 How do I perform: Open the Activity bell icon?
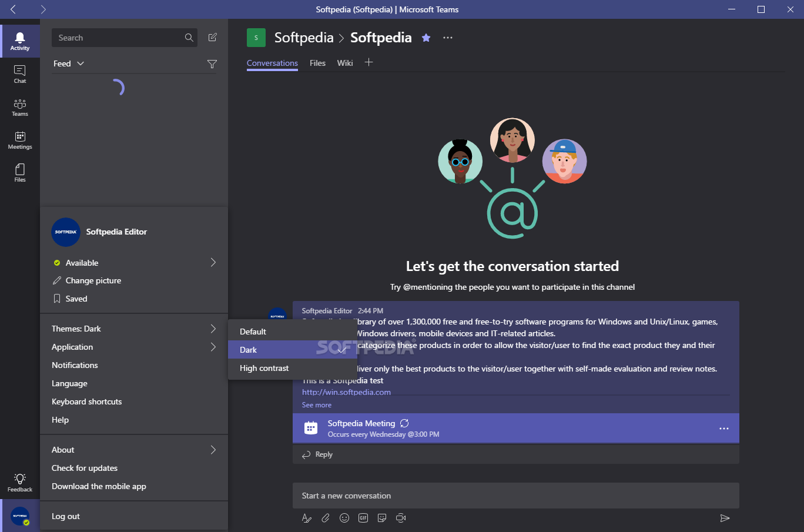tap(20, 41)
